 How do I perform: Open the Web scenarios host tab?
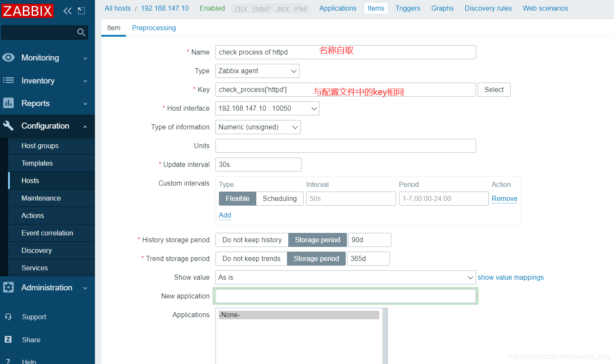pyautogui.click(x=545, y=8)
